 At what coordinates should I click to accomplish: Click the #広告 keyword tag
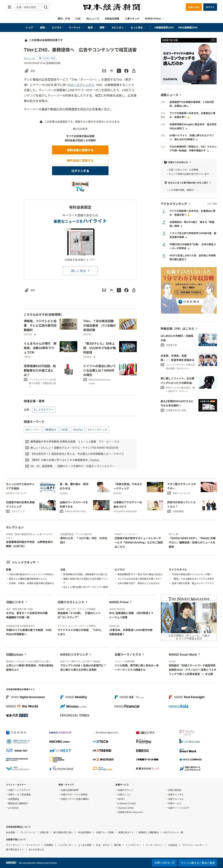coord(64,430)
